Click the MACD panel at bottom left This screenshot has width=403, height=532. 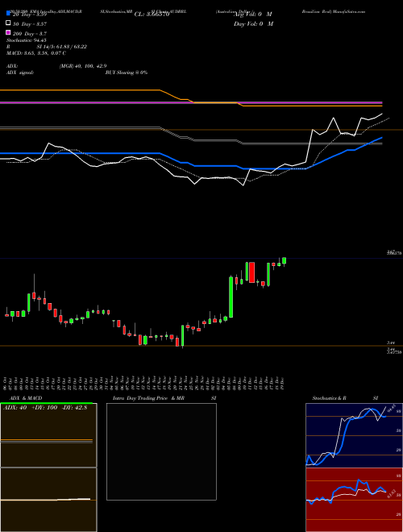[48, 500]
